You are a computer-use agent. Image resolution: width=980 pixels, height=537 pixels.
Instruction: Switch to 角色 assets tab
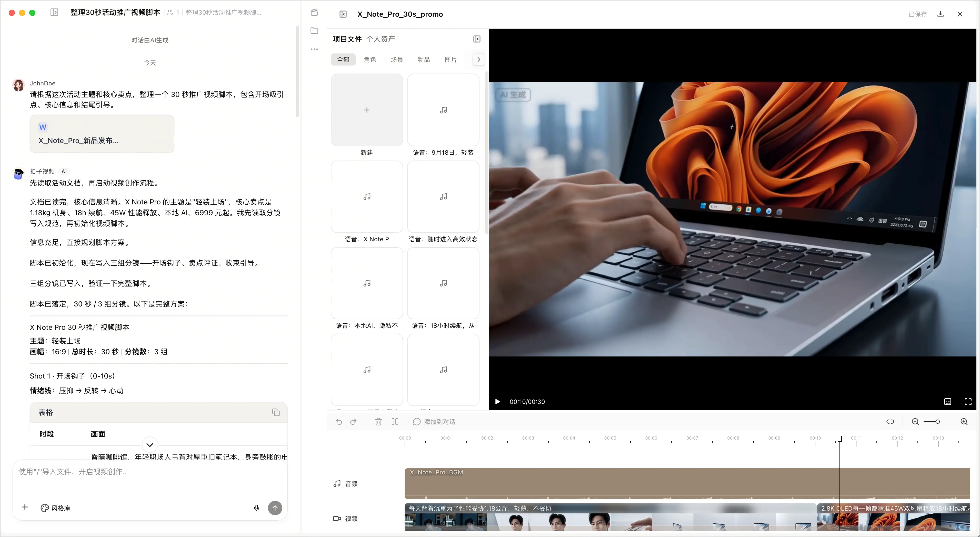[x=370, y=59]
